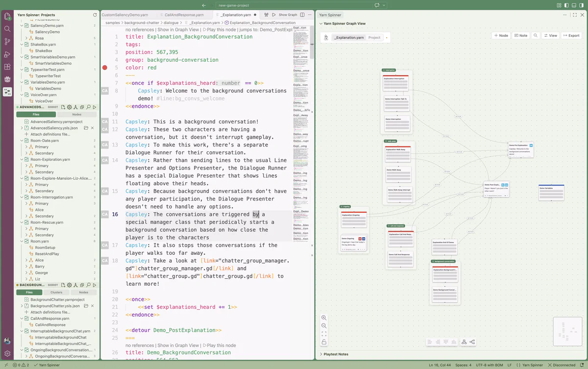Open the Yarn Spinner activity bar icon
Viewport: 588px width, 369px height.
click(x=7, y=92)
